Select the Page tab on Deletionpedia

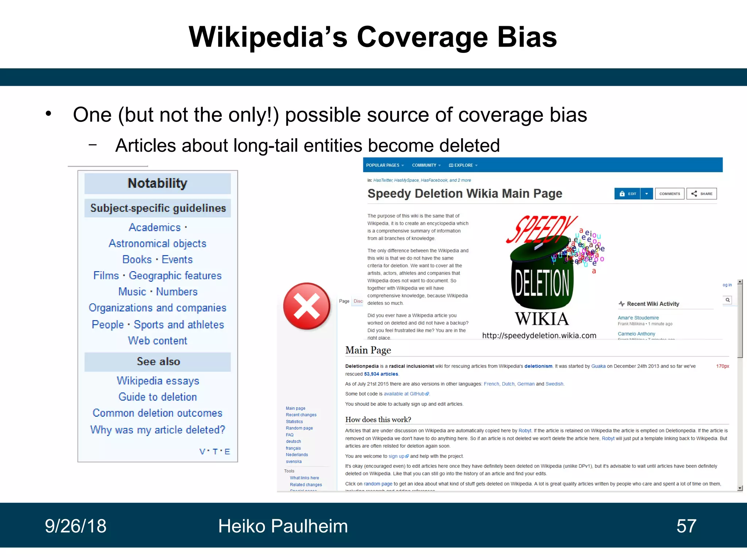(344, 301)
